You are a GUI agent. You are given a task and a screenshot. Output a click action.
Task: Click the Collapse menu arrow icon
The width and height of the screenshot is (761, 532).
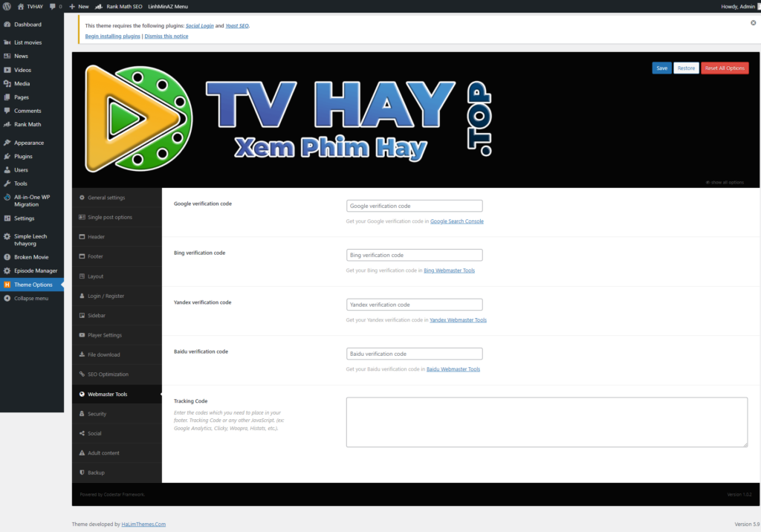pos(7,298)
